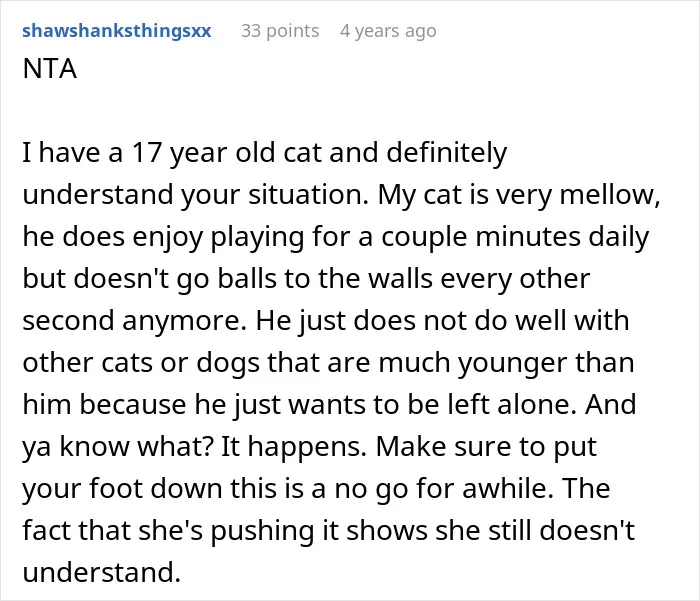The width and height of the screenshot is (700, 601).
Task: Open the shawshanksthingsxx user profile
Action: [x=117, y=31]
